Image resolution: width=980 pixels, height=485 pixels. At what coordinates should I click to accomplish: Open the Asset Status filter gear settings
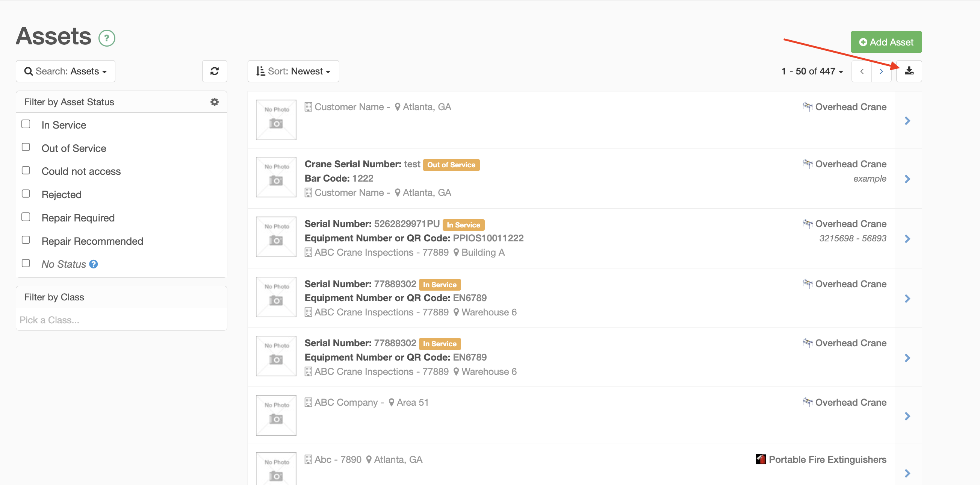pyautogui.click(x=215, y=102)
